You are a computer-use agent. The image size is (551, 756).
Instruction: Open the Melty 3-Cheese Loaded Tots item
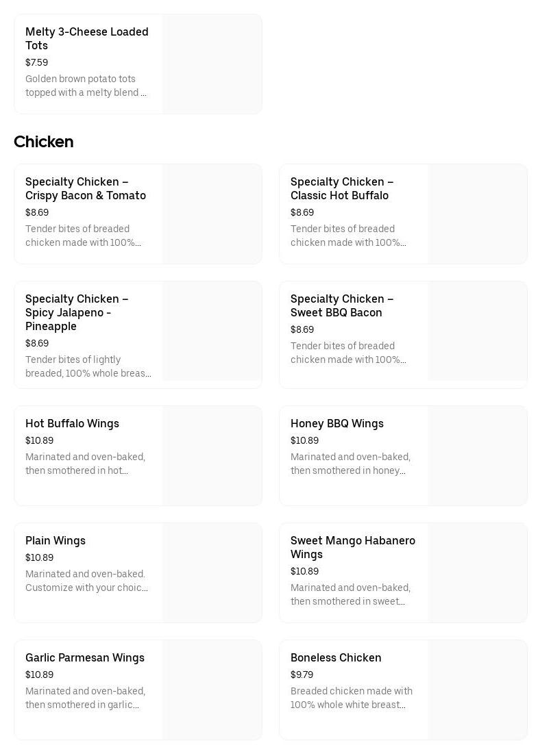point(87,39)
